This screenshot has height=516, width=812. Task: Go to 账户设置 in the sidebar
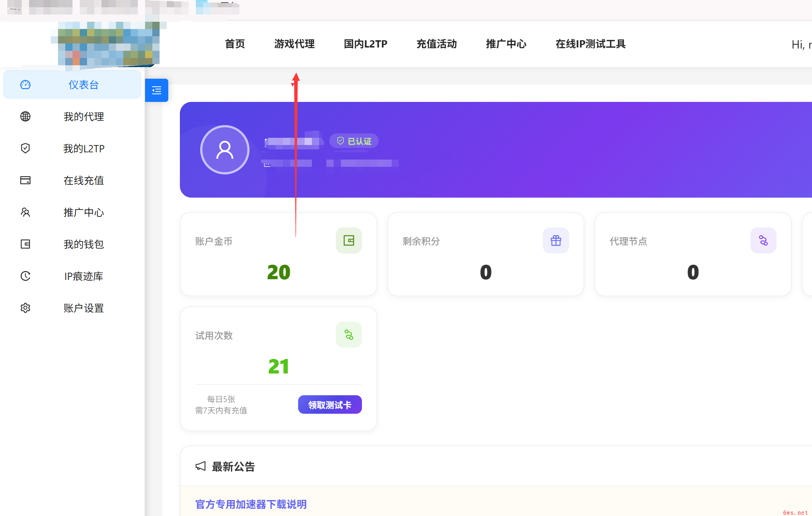tap(72, 308)
